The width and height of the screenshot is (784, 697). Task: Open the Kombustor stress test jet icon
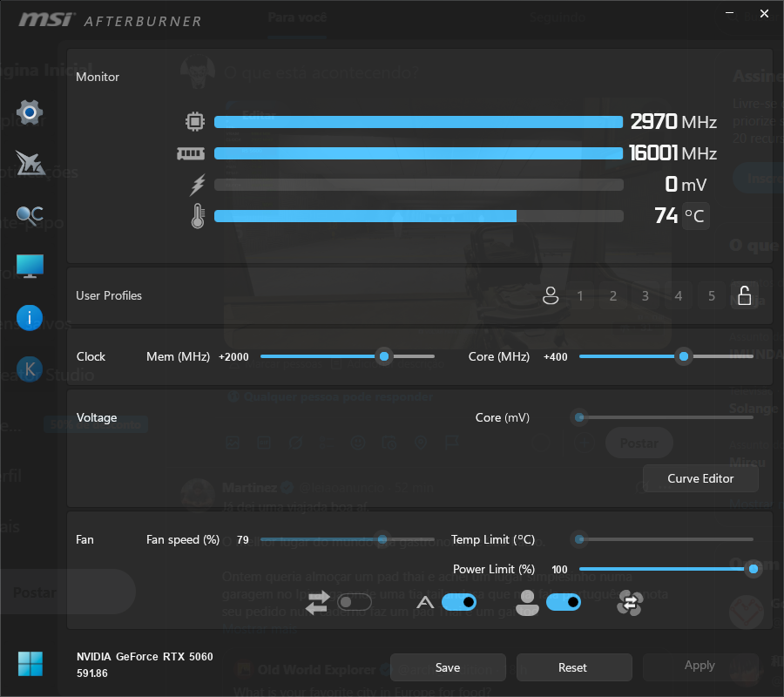[x=30, y=163]
